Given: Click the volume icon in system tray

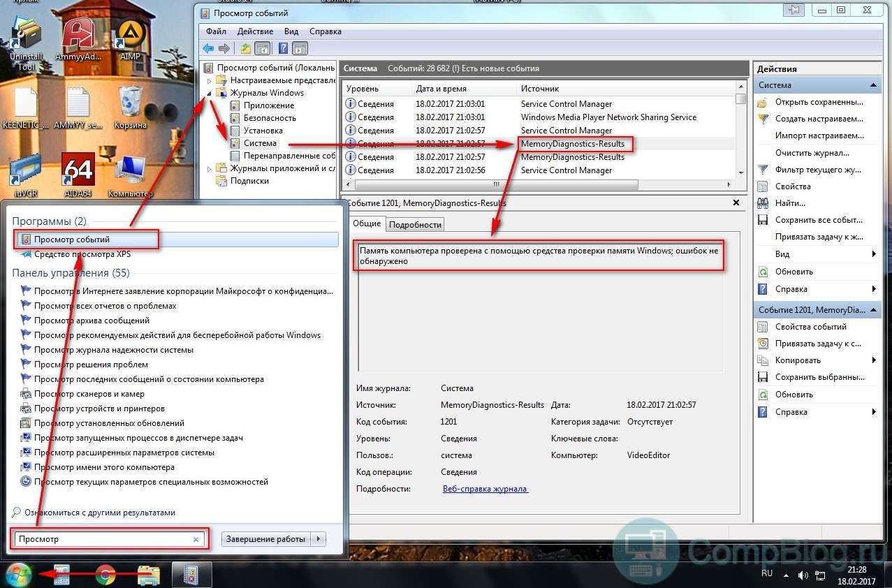Looking at the screenshot, I should click(803, 575).
